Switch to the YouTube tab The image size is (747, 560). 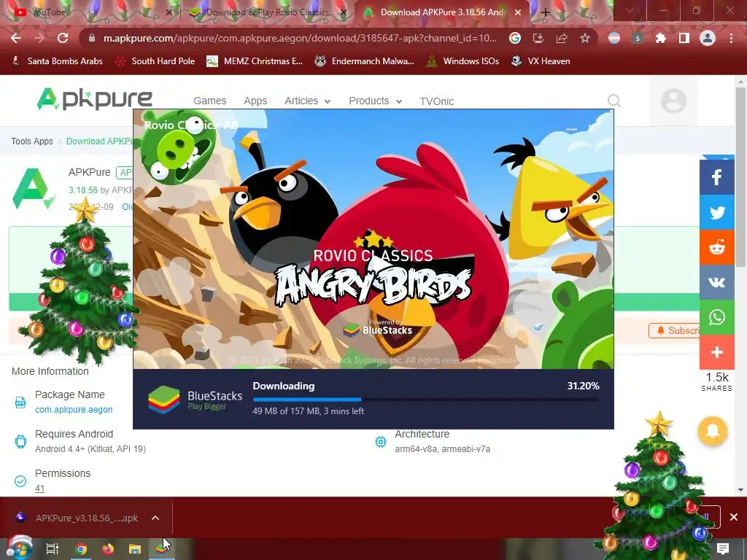(x=90, y=12)
